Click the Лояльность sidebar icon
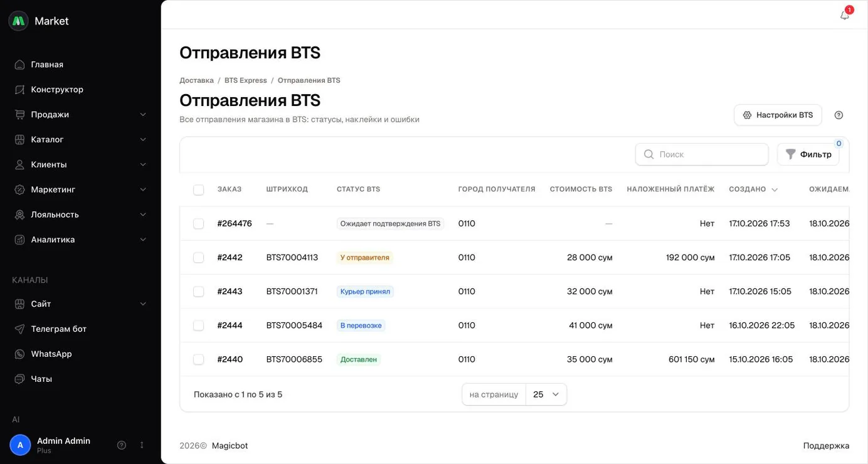 point(19,215)
